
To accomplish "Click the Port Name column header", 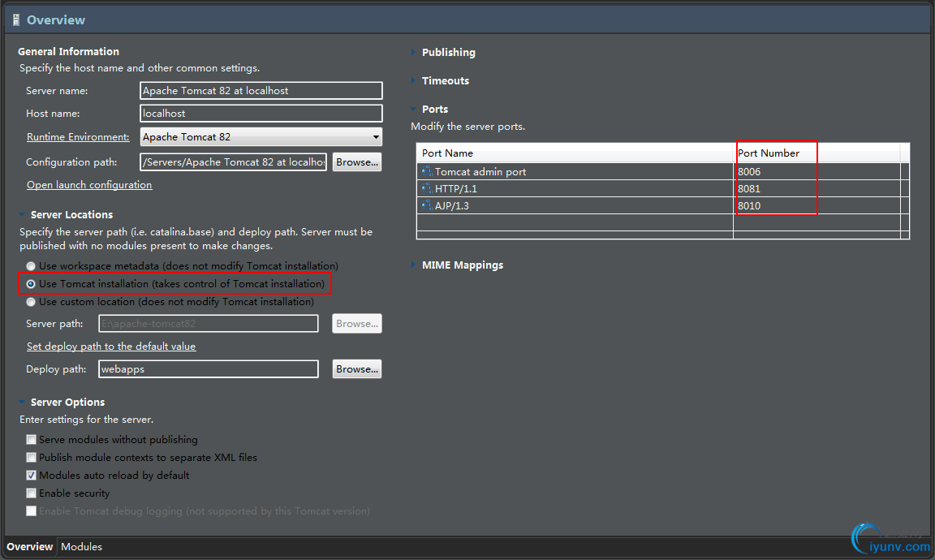I will coord(575,153).
